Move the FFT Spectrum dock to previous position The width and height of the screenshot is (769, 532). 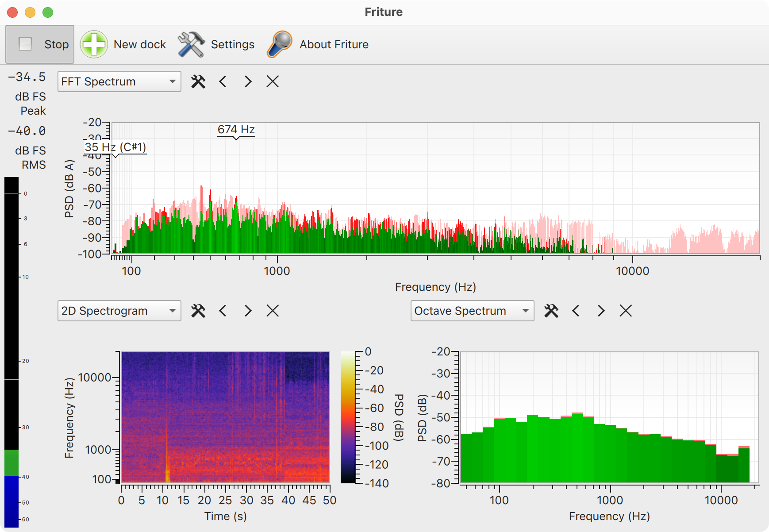click(223, 81)
